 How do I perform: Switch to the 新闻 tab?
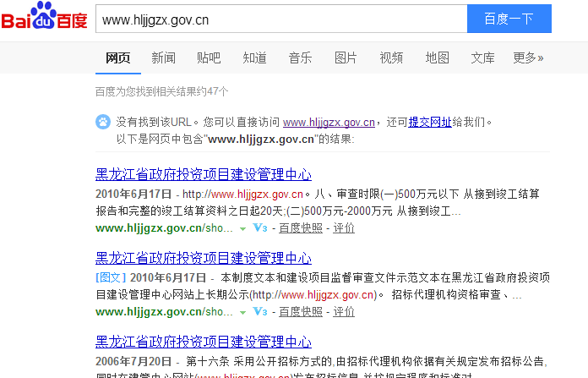pos(164,58)
